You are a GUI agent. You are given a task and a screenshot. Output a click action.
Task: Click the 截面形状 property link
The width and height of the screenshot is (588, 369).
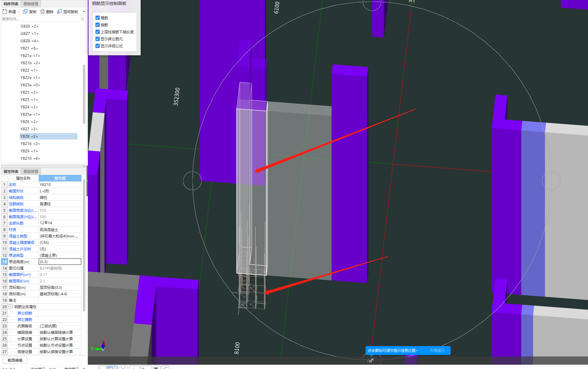click(16, 191)
